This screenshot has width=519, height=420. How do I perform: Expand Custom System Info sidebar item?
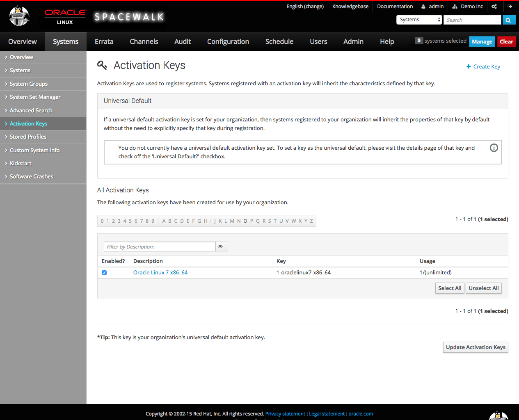[x=43, y=150]
